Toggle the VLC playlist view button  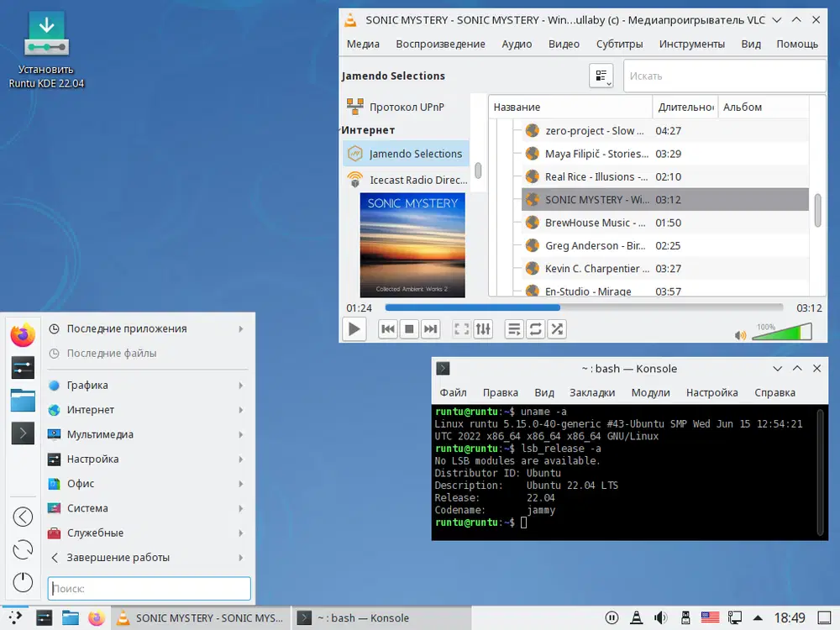click(514, 329)
